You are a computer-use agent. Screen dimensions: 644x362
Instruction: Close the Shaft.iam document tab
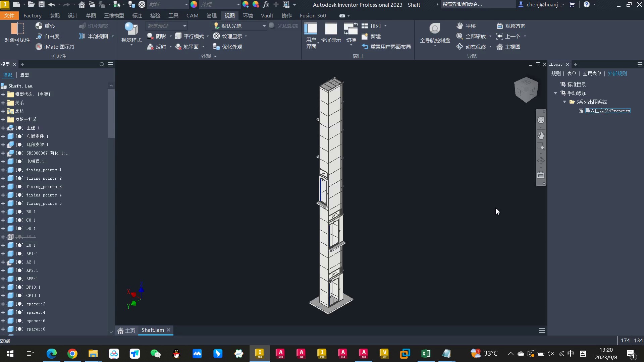tap(169, 330)
